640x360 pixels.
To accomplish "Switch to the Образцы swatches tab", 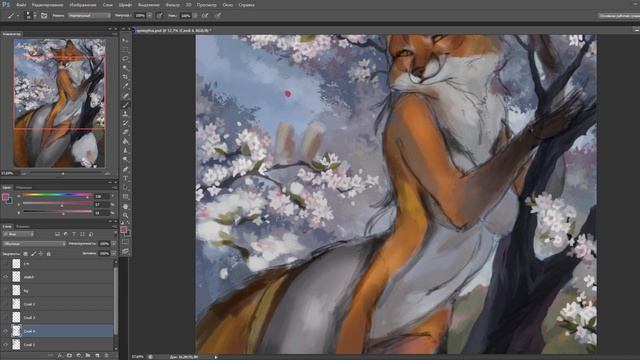I will (x=24, y=188).
